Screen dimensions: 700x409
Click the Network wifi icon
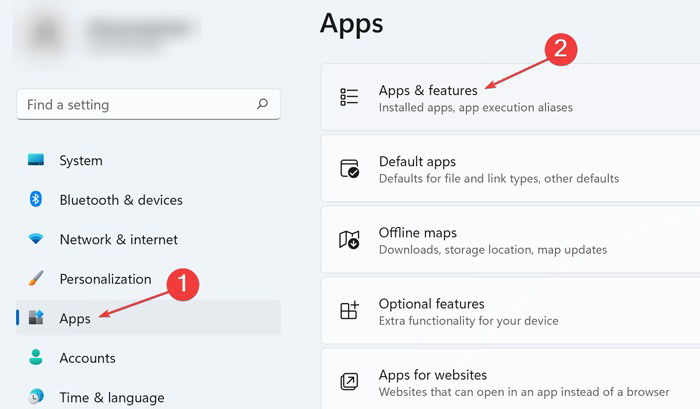coord(36,238)
